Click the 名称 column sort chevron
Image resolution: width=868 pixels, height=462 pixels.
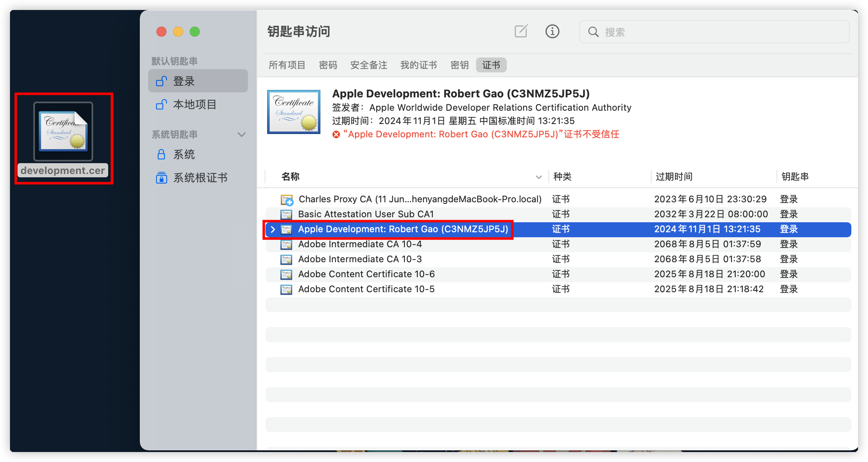click(x=539, y=177)
